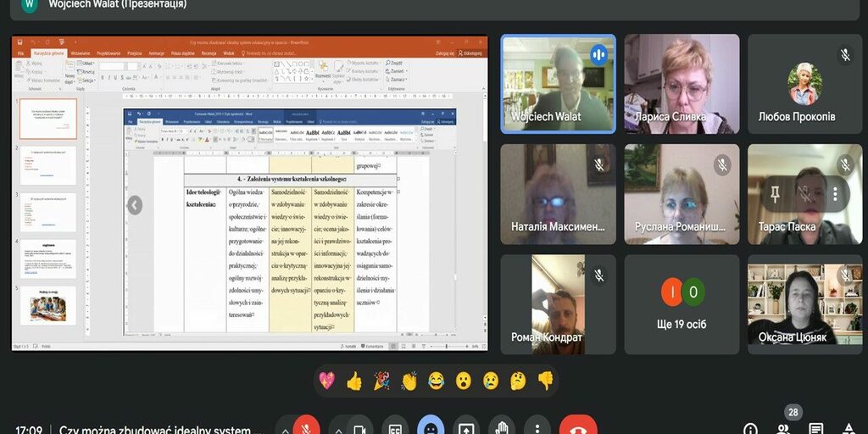
Task: Unmute the microphone in the call bar
Action: click(306, 428)
